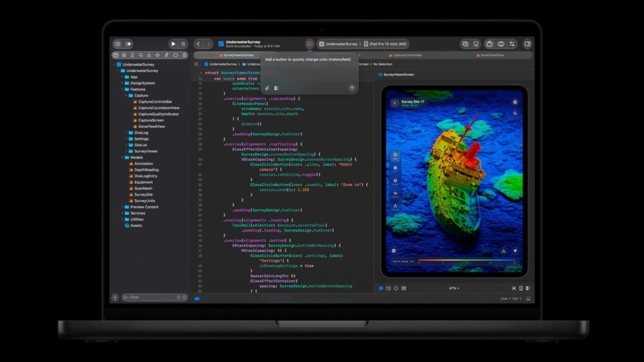Attach a file in the prompt popup

pyautogui.click(x=267, y=88)
